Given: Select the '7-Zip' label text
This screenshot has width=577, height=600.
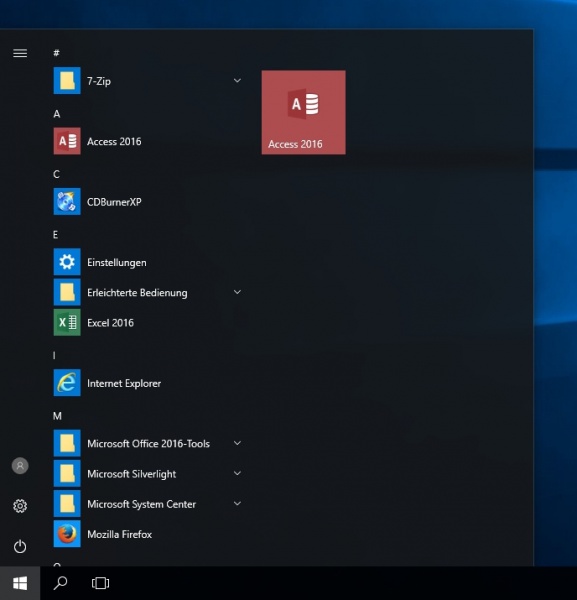Looking at the screenshot, I should tap(99, 81).
